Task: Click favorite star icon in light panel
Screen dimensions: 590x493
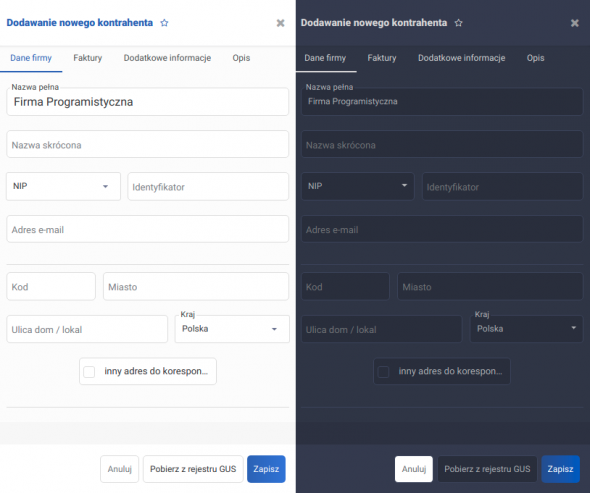Action: point(164,23)
